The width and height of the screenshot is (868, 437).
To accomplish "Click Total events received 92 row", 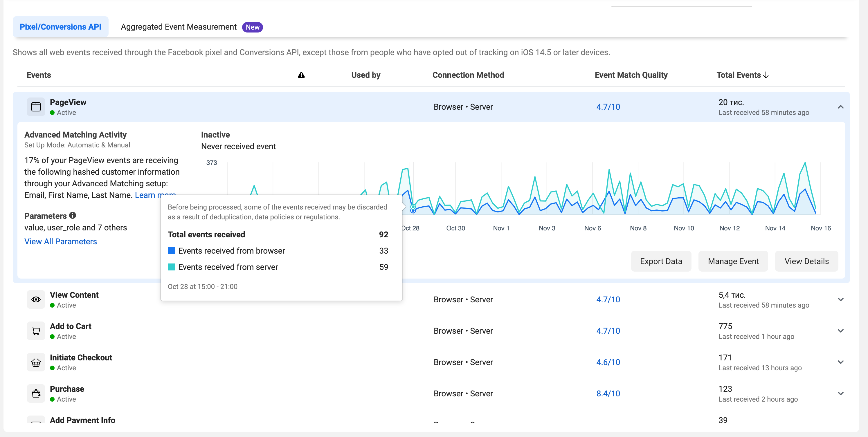I will 278,234.
